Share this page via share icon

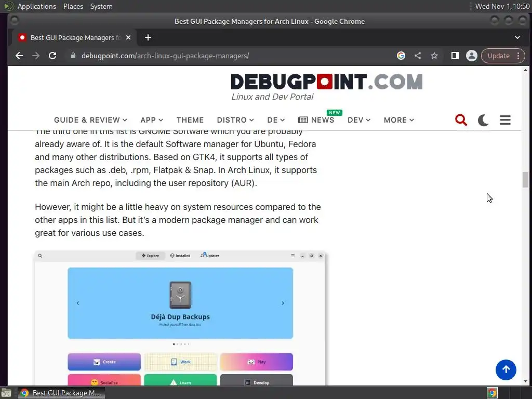(x=418, y=56)
